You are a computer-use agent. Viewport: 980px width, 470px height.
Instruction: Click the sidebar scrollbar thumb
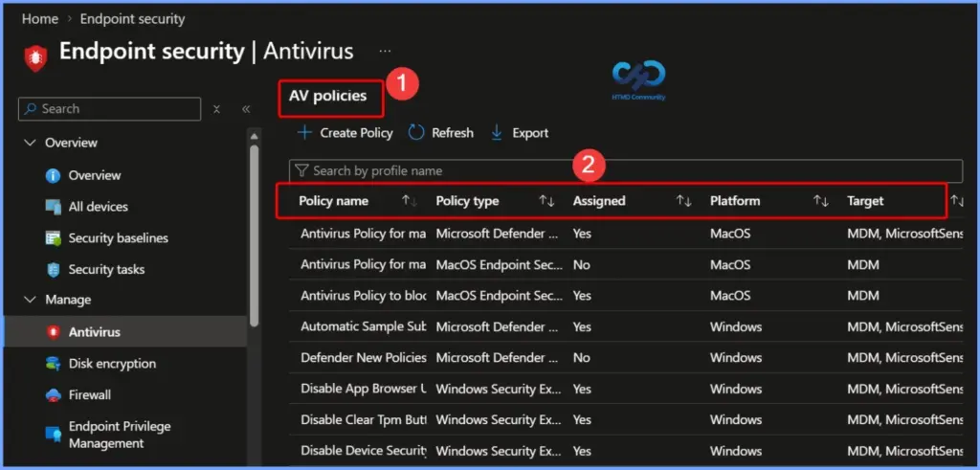(254, 235)
